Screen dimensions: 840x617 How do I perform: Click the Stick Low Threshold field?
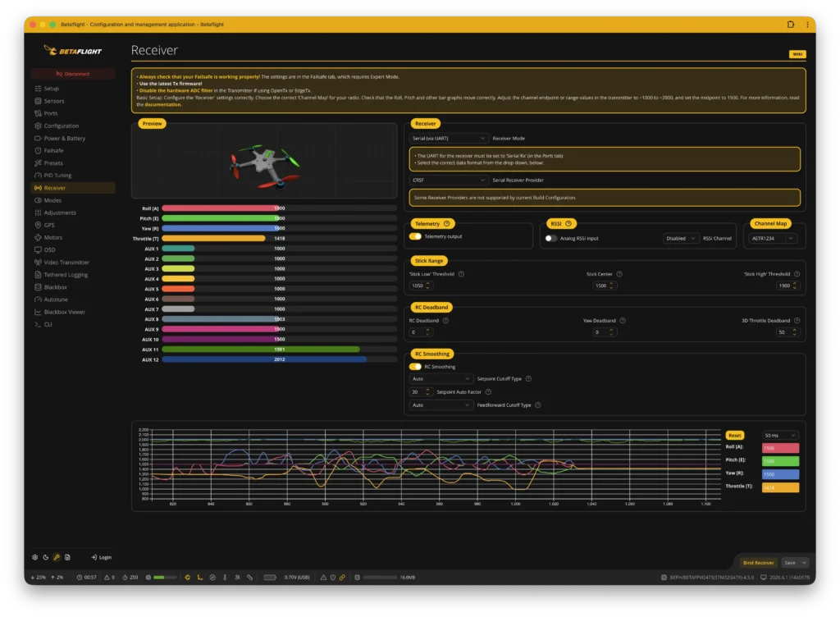421,286
